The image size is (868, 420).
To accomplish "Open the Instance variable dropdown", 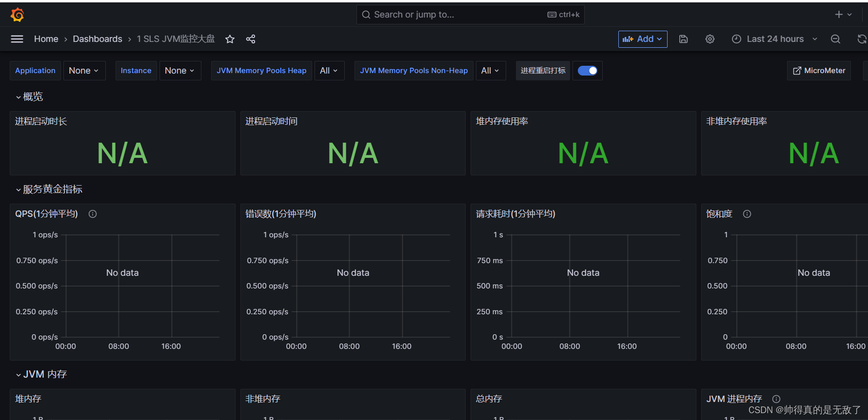I will [x=180, y=71].
